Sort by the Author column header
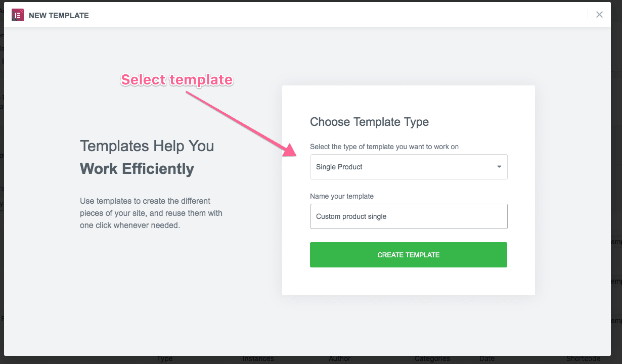Viewport: 622px width, 364px height. (339, 359)
